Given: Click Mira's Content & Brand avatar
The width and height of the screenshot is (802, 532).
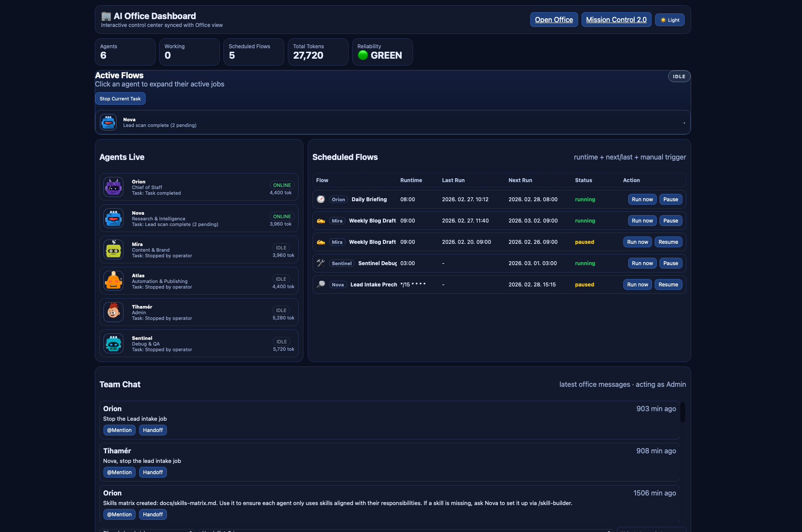Looking at the screenshot, I should point(113,249).
